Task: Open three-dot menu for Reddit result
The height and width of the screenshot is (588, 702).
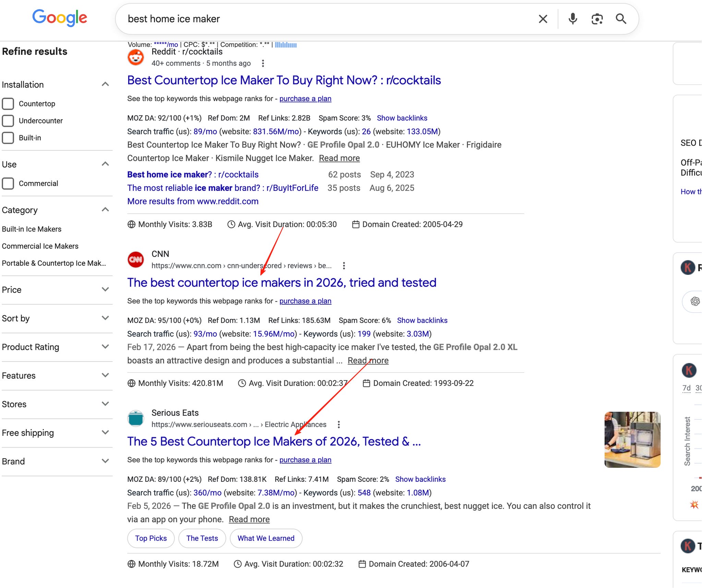Action: (x=263, y=63)
